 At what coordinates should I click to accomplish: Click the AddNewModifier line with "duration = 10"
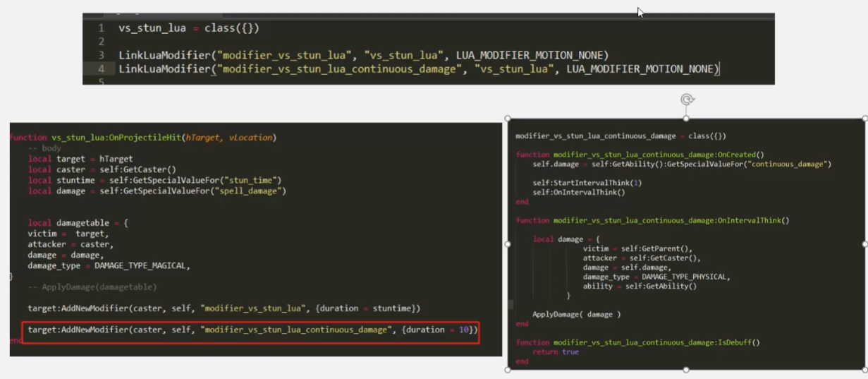pyautogui.click(x=253, y=330)
